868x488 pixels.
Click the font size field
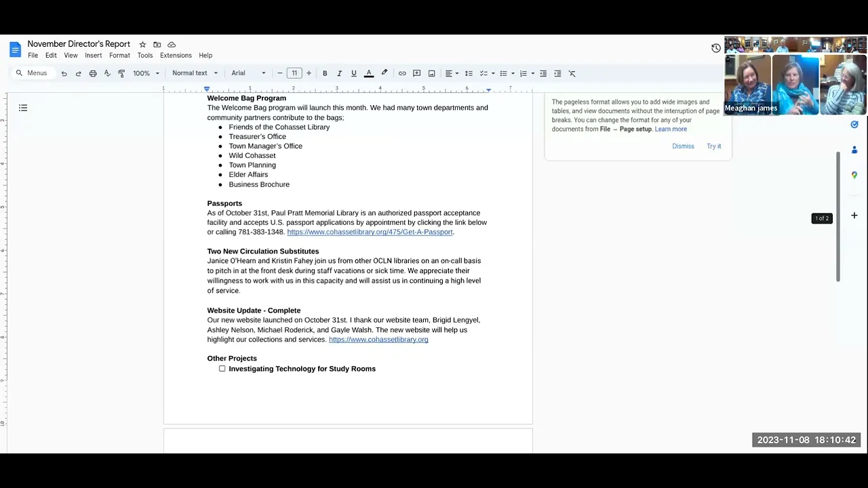[294, 73]
